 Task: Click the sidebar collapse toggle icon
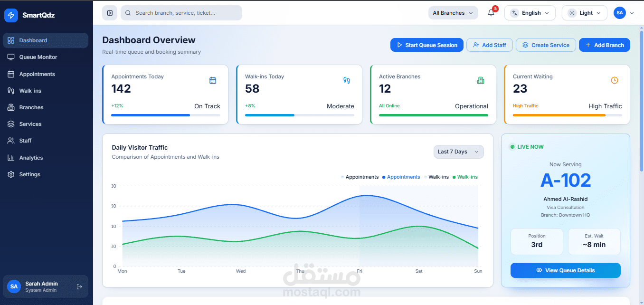110,13
